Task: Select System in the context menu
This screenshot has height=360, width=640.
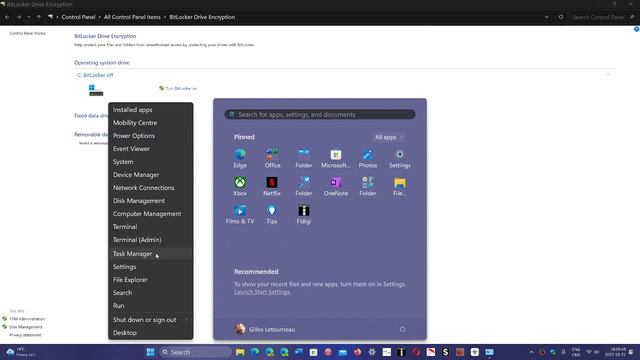Action: 151,162
